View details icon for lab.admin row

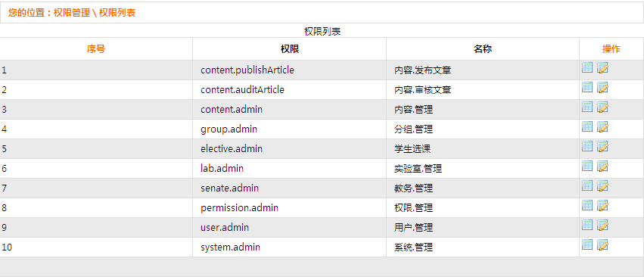587,167
